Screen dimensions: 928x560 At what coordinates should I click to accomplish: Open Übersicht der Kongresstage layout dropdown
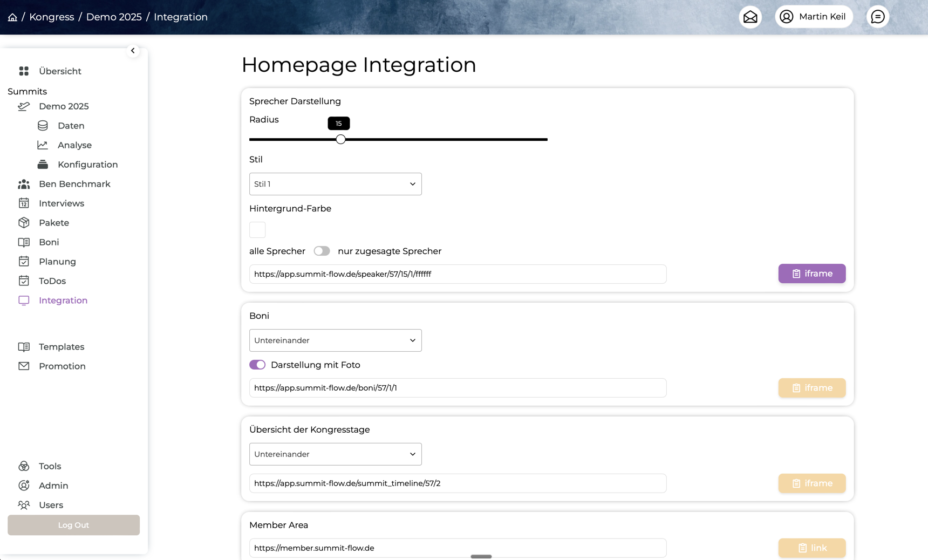point(335,454)
